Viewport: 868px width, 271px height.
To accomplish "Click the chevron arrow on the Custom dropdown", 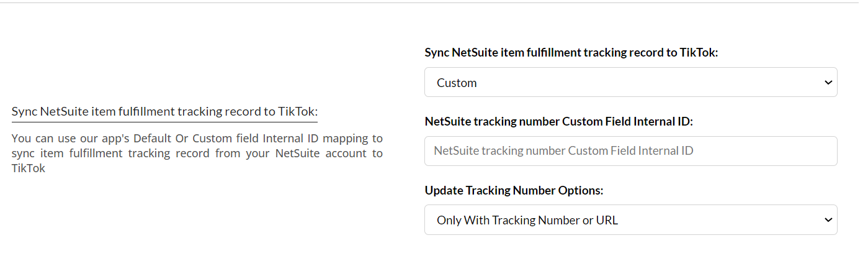I will coord(828,83).
